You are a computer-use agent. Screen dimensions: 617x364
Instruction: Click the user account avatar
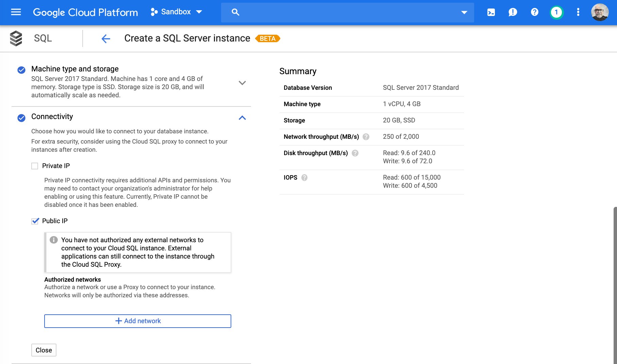click(600, 12)
